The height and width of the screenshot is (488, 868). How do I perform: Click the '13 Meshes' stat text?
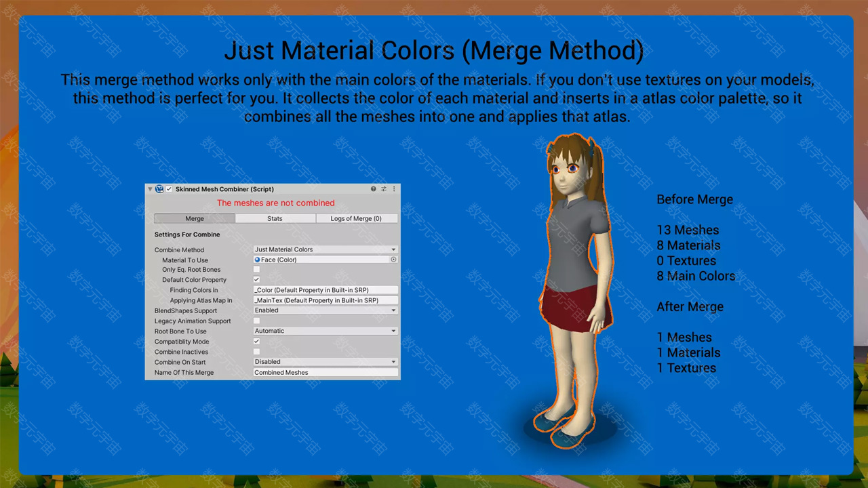688,230
